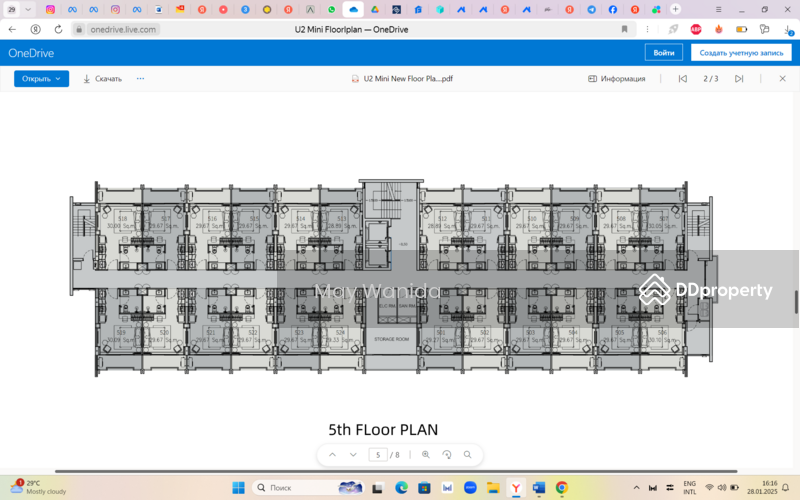Zoom in on the PDF

pyautogui.click(x=426, y=455)
